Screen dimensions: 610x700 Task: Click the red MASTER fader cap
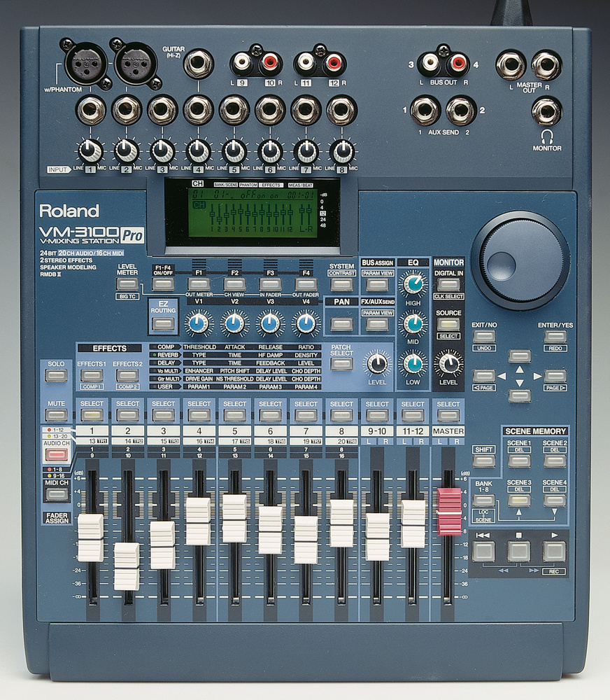[448, 512]
